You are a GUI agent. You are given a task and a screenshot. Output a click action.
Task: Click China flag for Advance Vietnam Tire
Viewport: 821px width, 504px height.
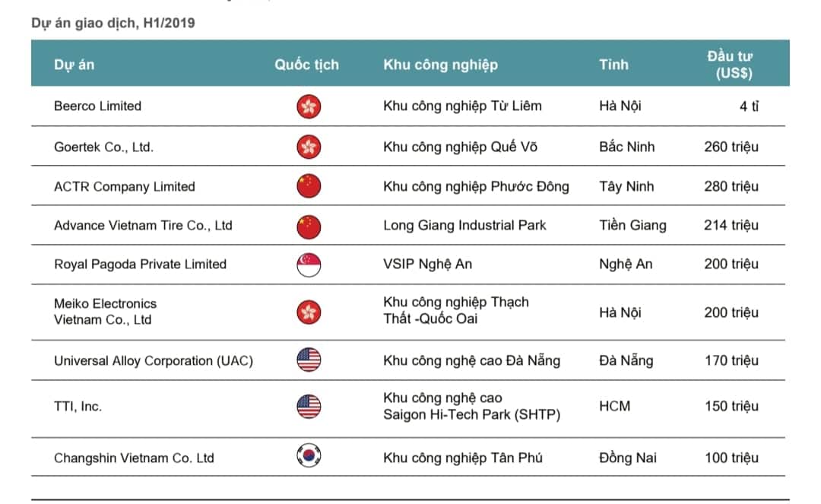(x=309, y=226)
